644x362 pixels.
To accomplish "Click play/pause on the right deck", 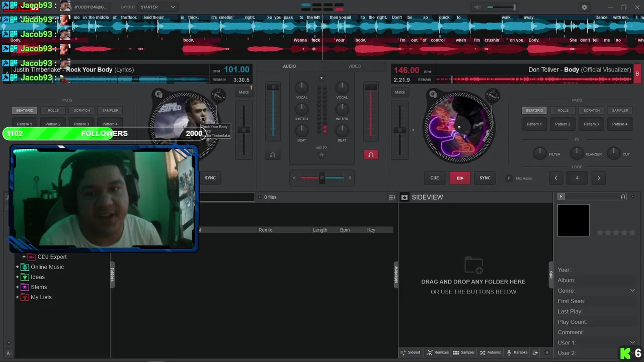I will point(460,178).
